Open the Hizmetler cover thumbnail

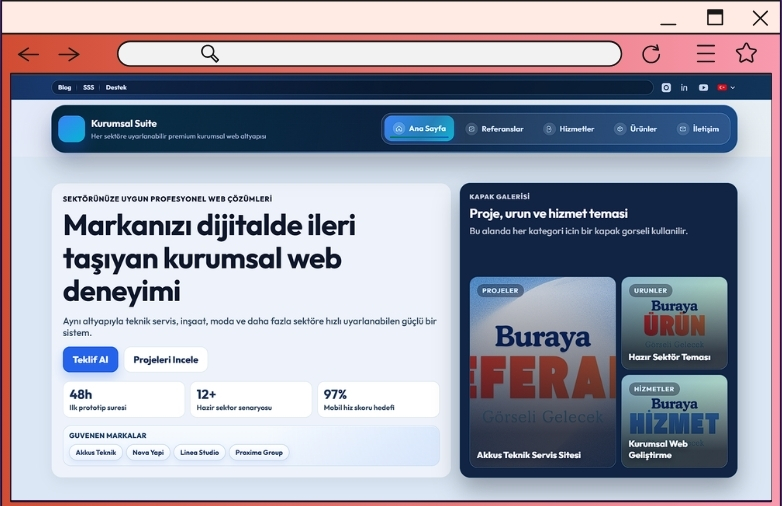[674, 421]
